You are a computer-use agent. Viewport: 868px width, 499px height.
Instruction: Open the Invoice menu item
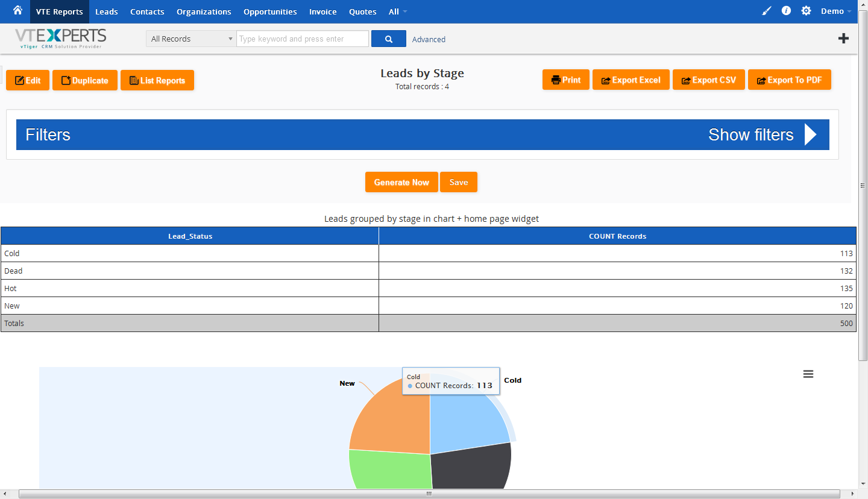[x=323, y=11]
